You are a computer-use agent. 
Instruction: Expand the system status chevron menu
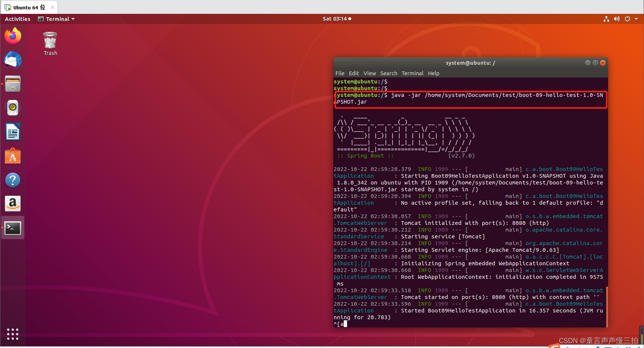[x=637, y=19]
